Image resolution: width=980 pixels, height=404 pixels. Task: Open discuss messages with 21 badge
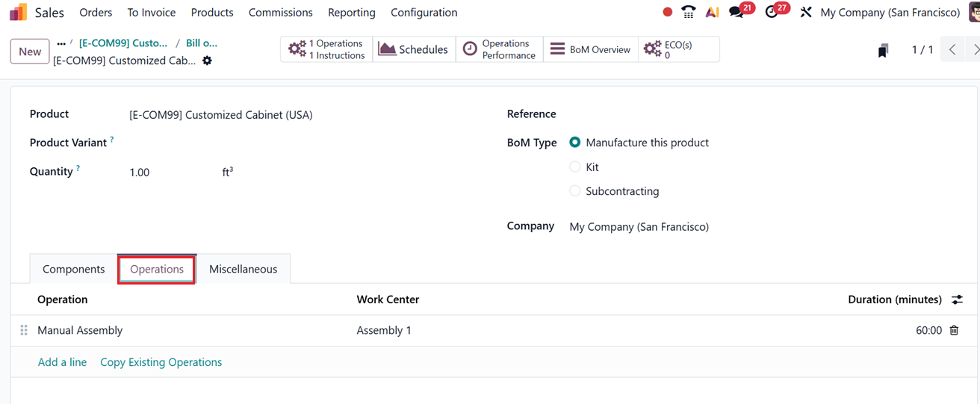point(737,12)
